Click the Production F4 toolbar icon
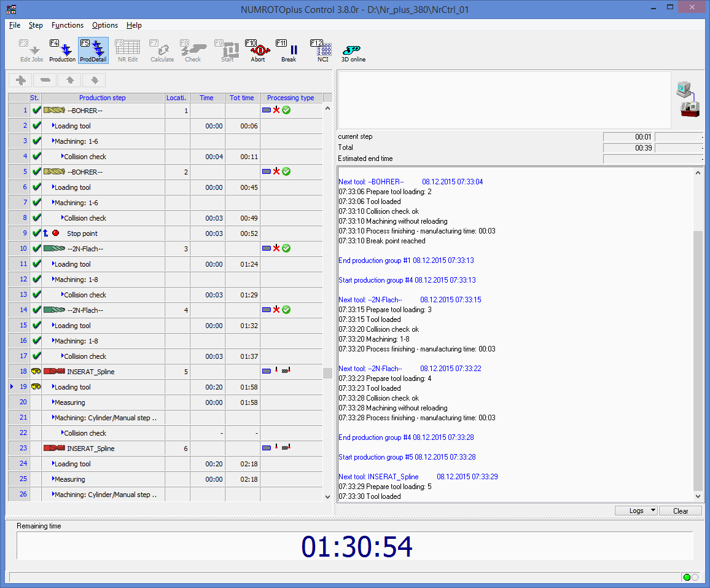 click(x=62, y=51)
